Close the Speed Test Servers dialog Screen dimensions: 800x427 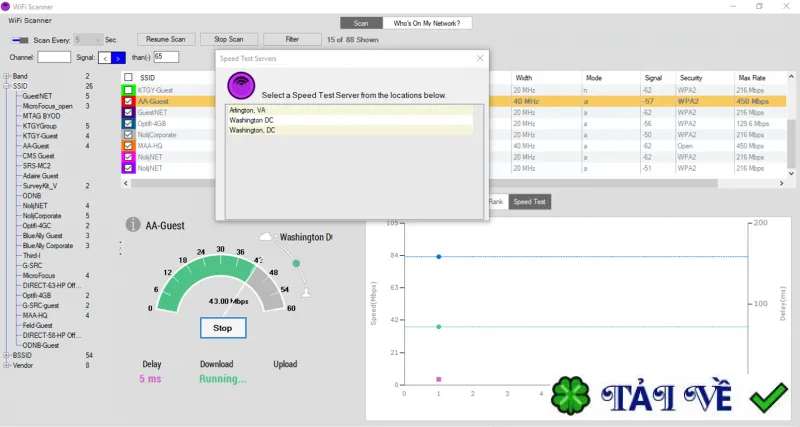[480, 58]
